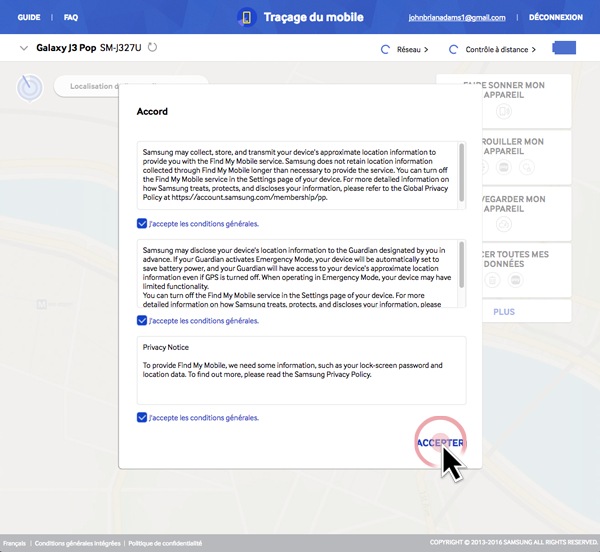Click the blue battery indicator icon
600x552 pixels.
564,48
